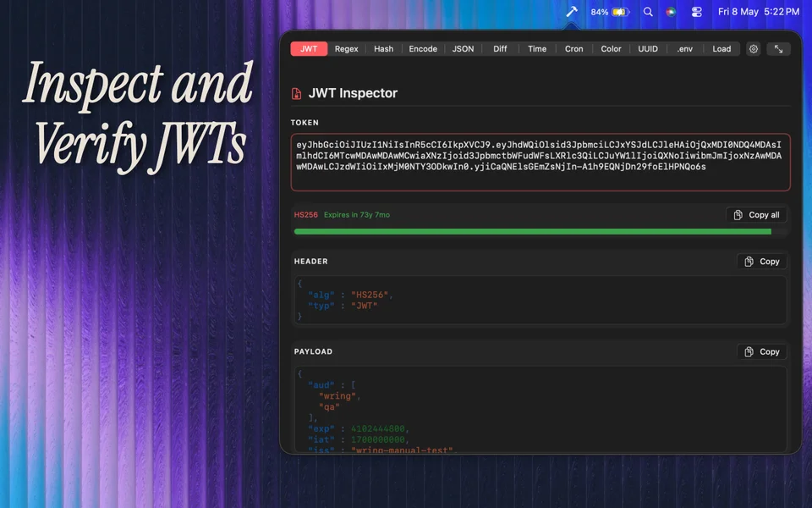Screen dimensions: 812x508
Task: Open settings via the gear icon
Action: pyautogui.click(x=754, y=49)
